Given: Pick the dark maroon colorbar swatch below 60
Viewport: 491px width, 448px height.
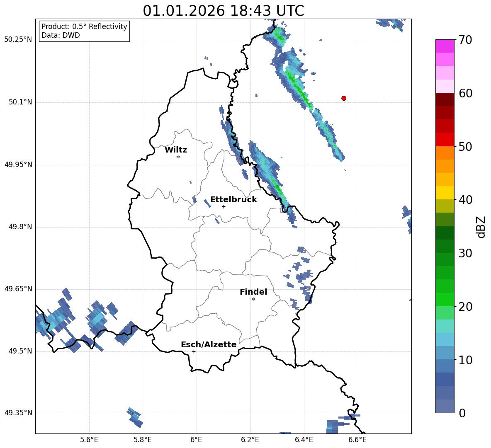Looking at the screenshot, I should tap(445, 99).
